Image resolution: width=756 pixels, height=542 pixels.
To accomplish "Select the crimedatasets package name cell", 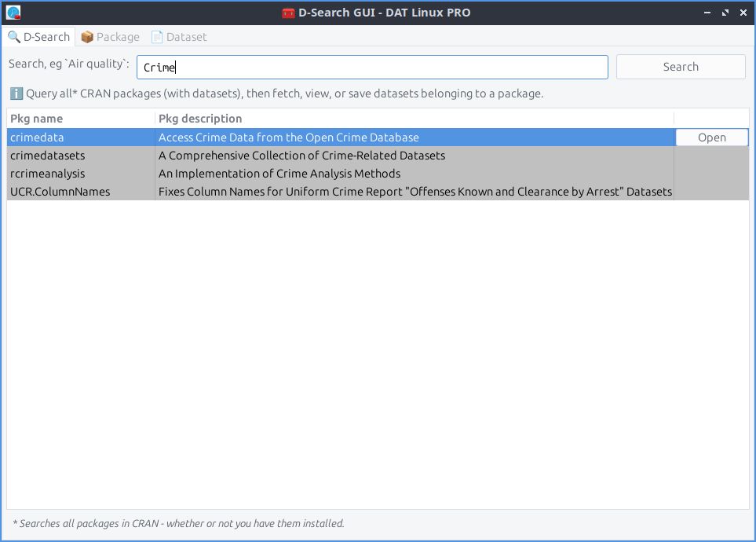I will [47, 156].
